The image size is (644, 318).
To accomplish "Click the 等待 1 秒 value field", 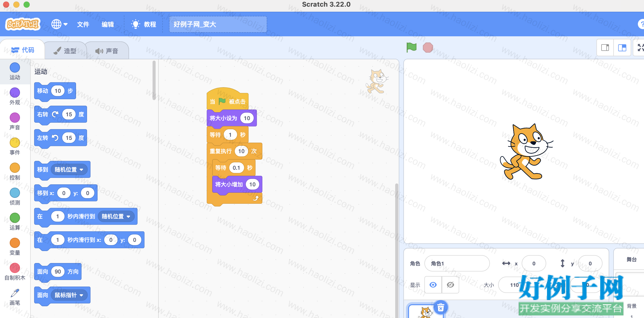I will (230, 135).
